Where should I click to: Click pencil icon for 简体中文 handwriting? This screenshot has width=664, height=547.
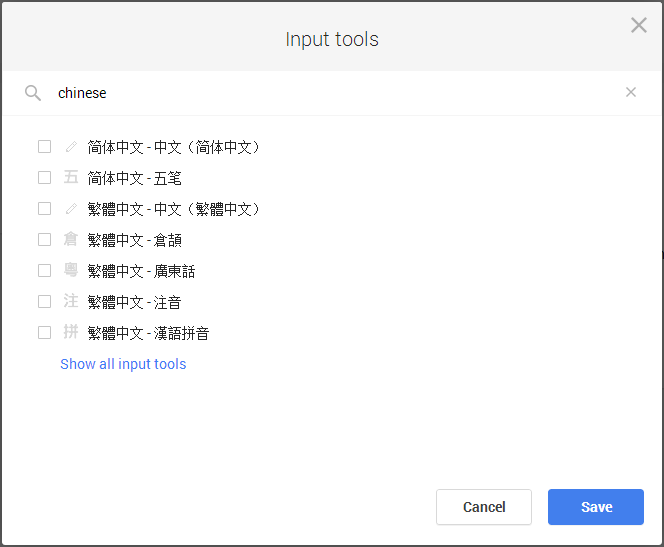(71, 146)
